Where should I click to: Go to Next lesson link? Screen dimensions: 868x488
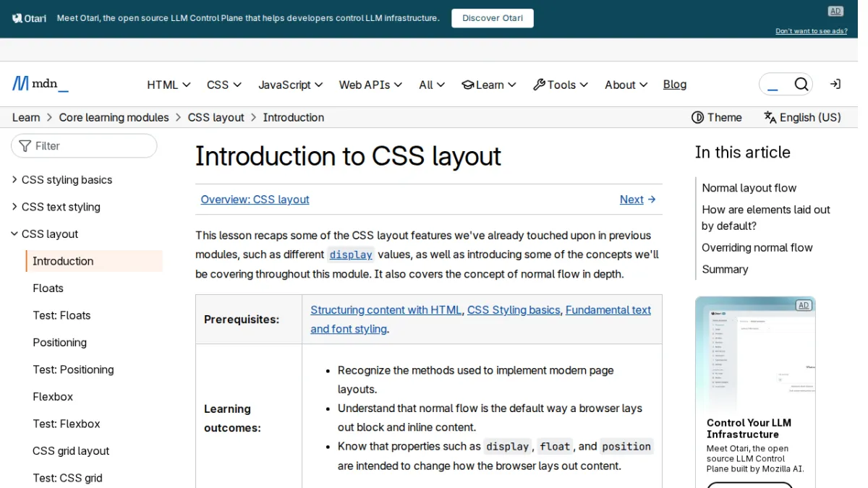(637, 200)
